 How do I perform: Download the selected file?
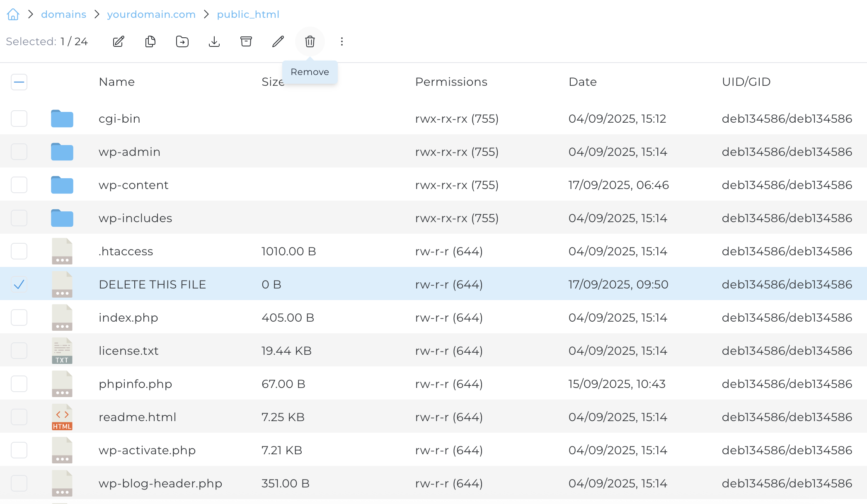click(214, 41)
